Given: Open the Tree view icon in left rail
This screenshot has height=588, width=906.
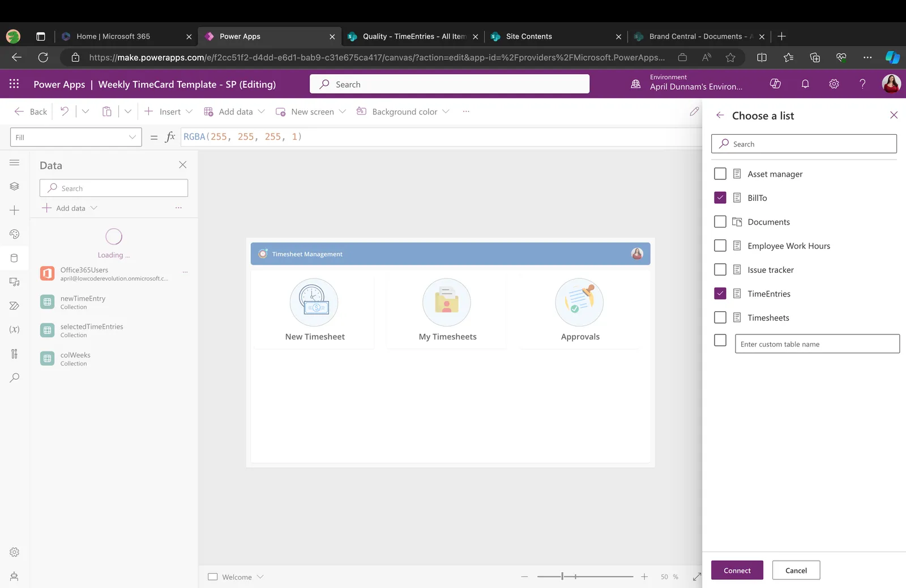Looking at the screenshot, I should pos(15,186).
